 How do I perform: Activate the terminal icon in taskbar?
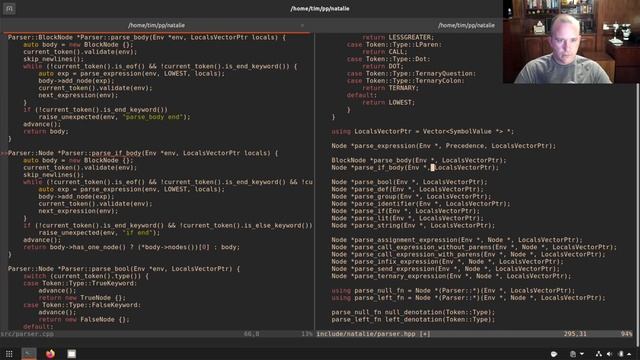click(29, 354)
